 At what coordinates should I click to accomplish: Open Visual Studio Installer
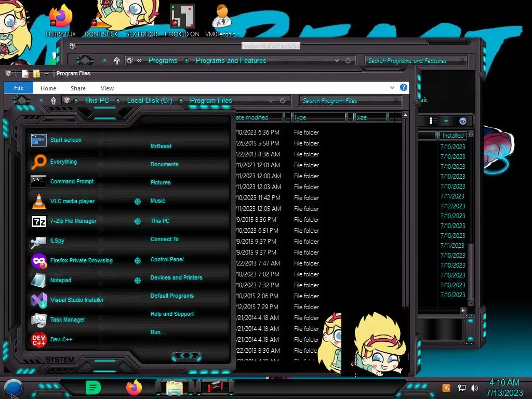(x=67, y=300)
